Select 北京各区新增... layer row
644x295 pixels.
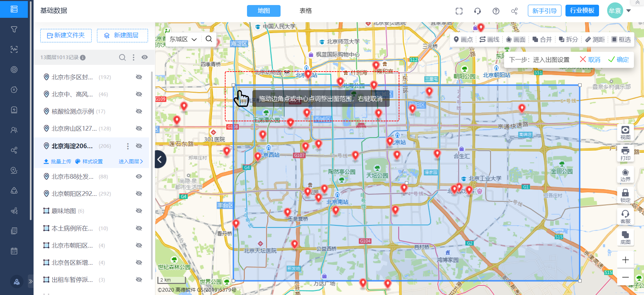91,263
